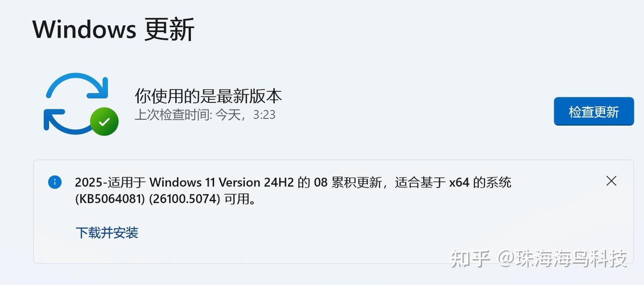Open the 下载并安装 link
The width and height of the screenshot is (644, 285).
click(107, 233)
